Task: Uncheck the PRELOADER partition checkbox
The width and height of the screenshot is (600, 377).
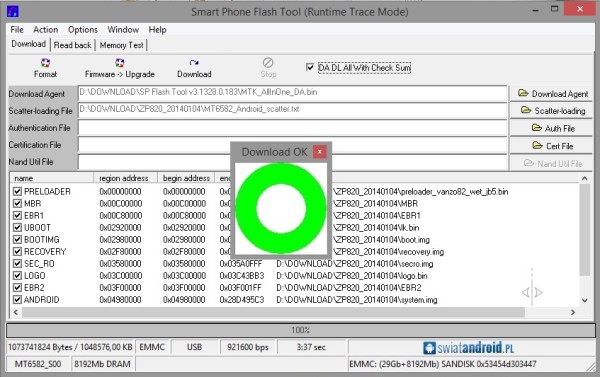Action: pos(17,191)
